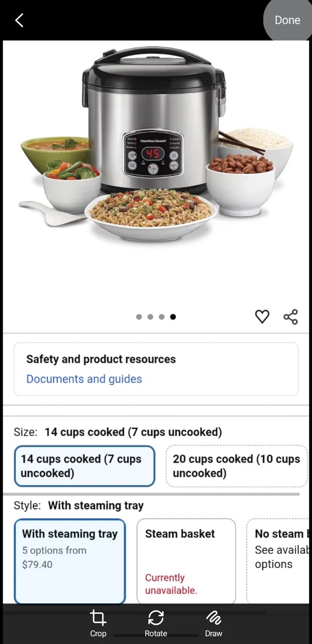Go to first image carousel dot
Viewport: 312px width, 644px height.
coord(139,317)
